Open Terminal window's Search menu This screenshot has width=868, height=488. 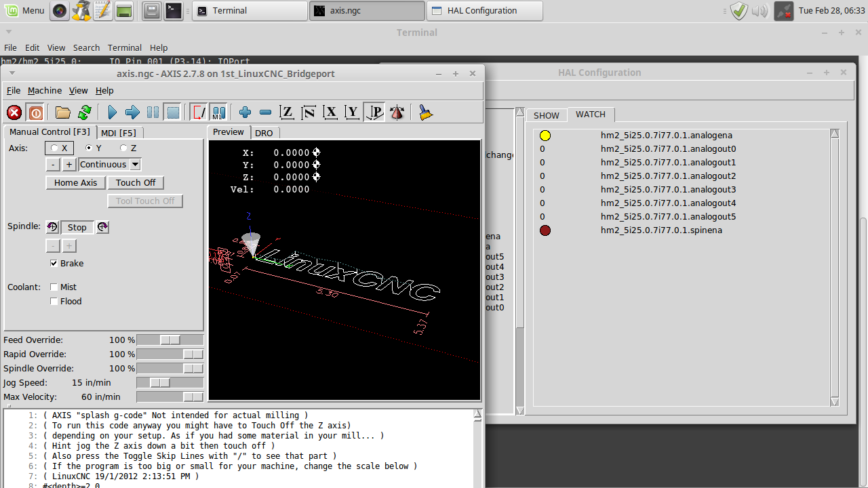(86, 47)
